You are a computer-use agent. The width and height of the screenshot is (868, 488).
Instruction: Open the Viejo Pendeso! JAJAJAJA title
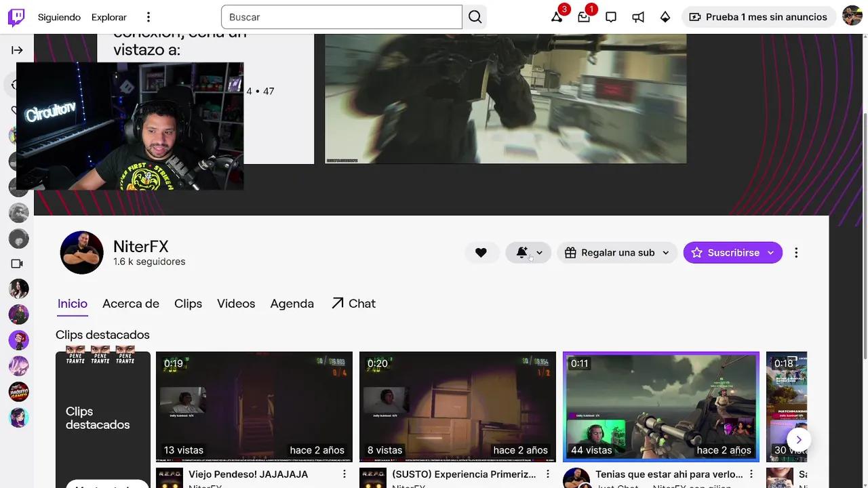248,474
